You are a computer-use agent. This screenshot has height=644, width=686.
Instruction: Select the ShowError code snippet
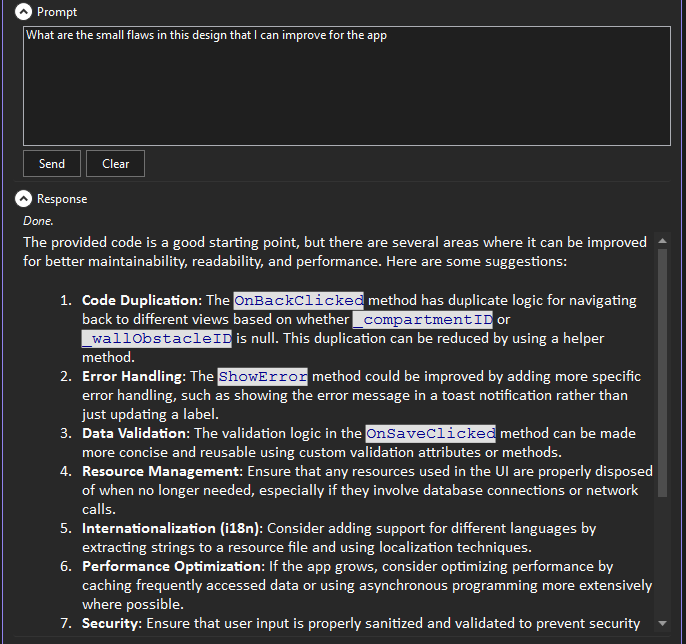pos(263,376)
